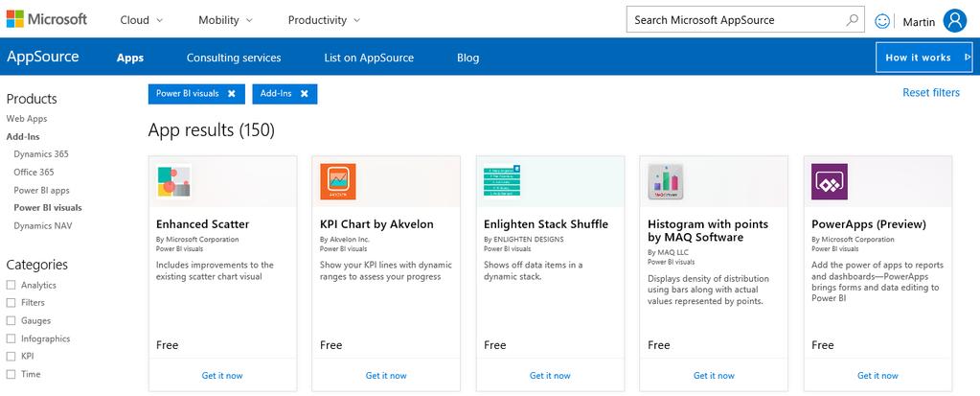Open the Martin user avatar
Image resolution: width=980 pixels, height=396 pixels.
[954, 21]
